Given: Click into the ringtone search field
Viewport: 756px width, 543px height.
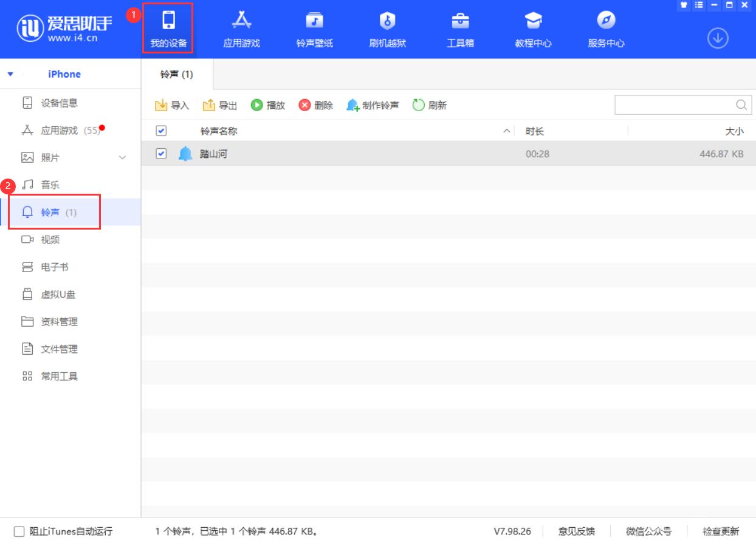Looking at the screenshot, I should click(x=673, y=105).
